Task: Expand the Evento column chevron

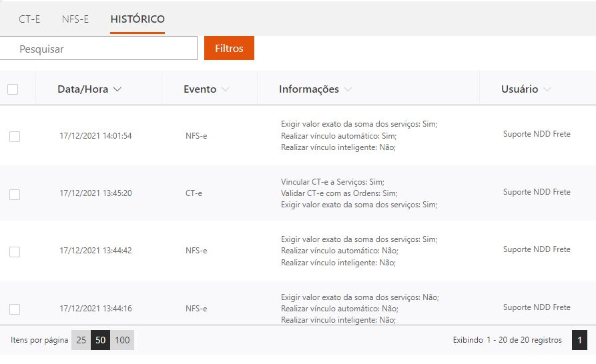Action: point(225,89)
